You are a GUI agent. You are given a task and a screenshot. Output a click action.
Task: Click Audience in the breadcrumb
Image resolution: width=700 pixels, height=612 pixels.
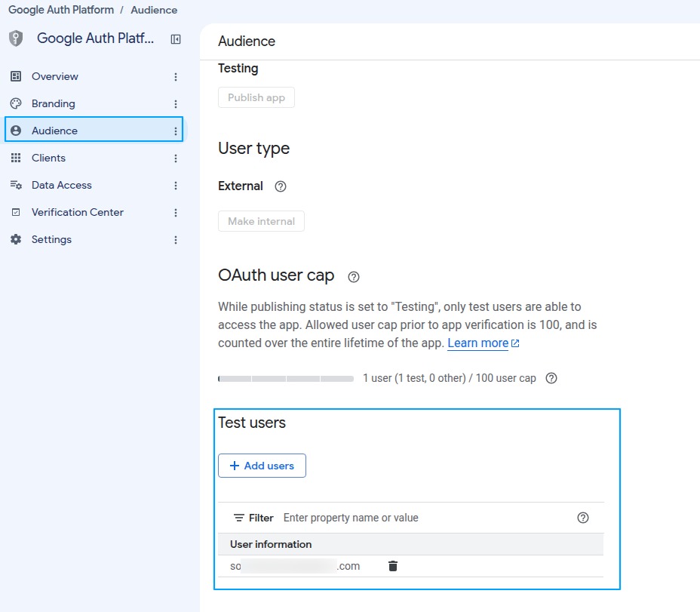tap(154, 10)
